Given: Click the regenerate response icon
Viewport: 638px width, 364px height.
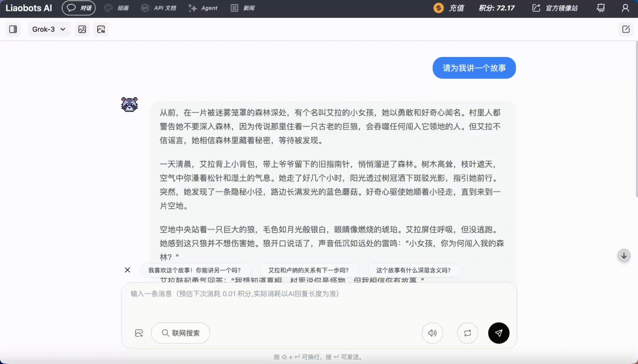Looking at the screenshot, I should (x=467, y=333).
